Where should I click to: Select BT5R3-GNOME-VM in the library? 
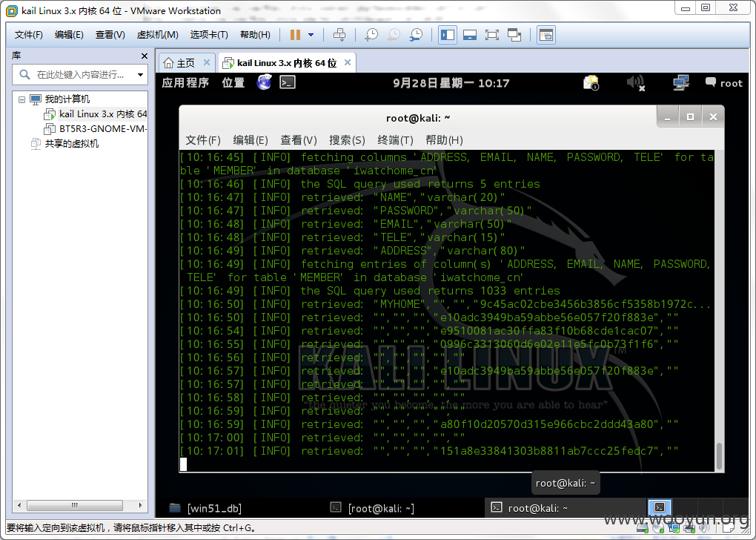tap(103, 129)
